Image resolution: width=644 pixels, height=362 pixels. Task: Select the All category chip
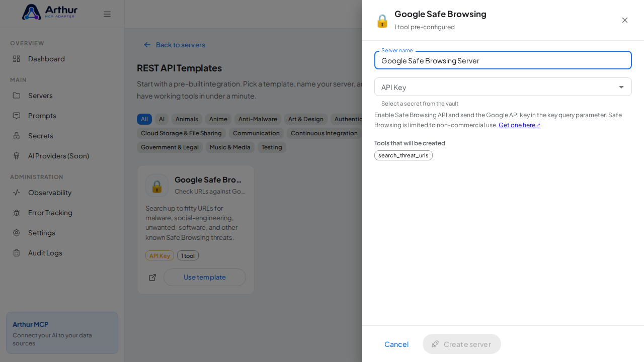click(144, 119)
